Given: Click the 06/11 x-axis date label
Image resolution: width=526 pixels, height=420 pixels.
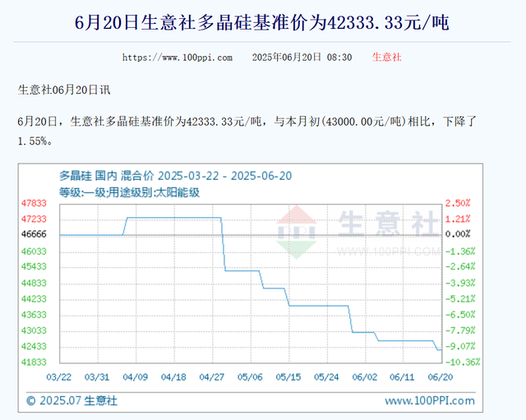Looking at the screenshot, I should tap(402, 377).
